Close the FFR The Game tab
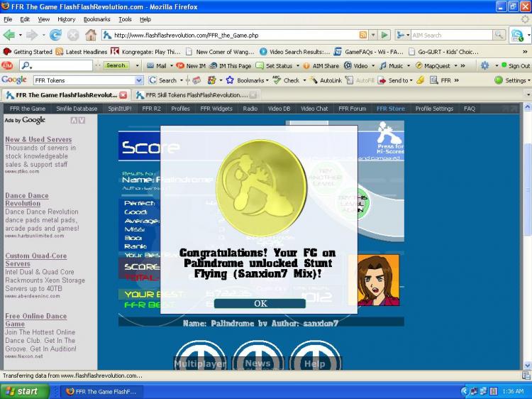Image resolution: width=532 pixels, height=399 pixels. pyautogui.click(x=123, y=95)
